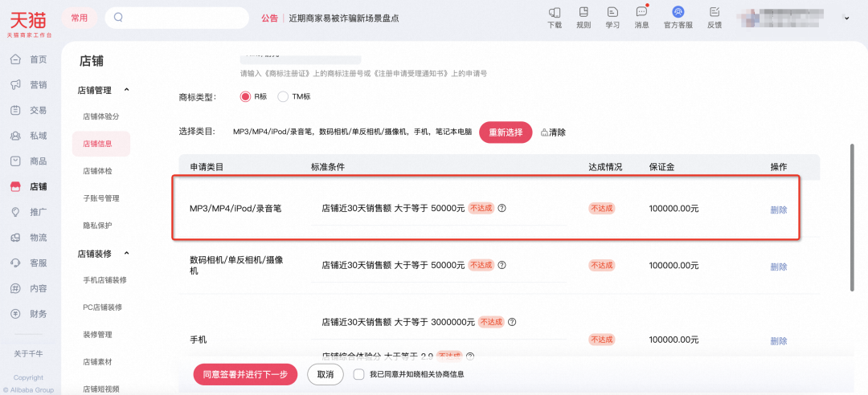
Task: Select the TM标 trademark radio button
Action: pyautogui.click(x=283, y=96)
